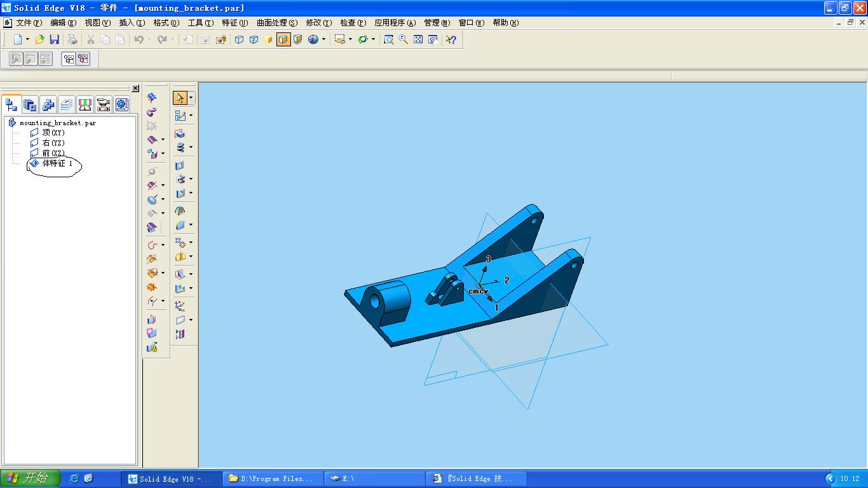
Task: Select mounting_bracket.par in the feature tree
Action: click(x=58, y=123)
